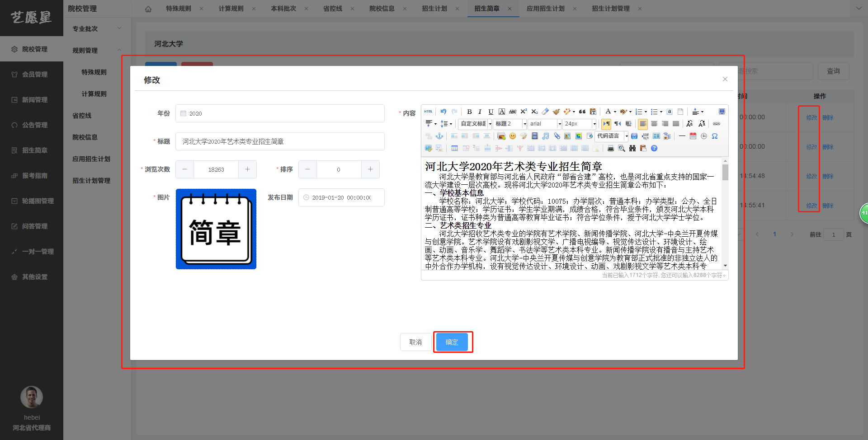Open paragraph format 标题 2 dropdown
The width and height of the screenshot is (868, 440).
tap(510, 124)
